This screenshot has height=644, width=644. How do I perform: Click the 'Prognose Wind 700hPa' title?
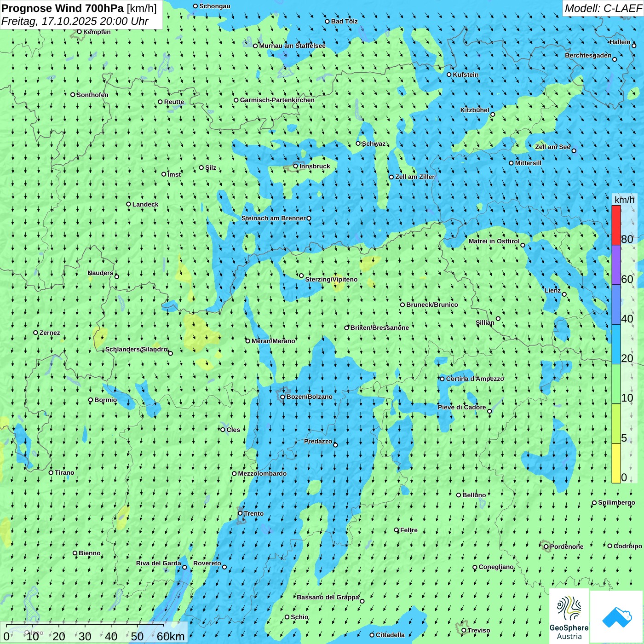click(63, 8)
